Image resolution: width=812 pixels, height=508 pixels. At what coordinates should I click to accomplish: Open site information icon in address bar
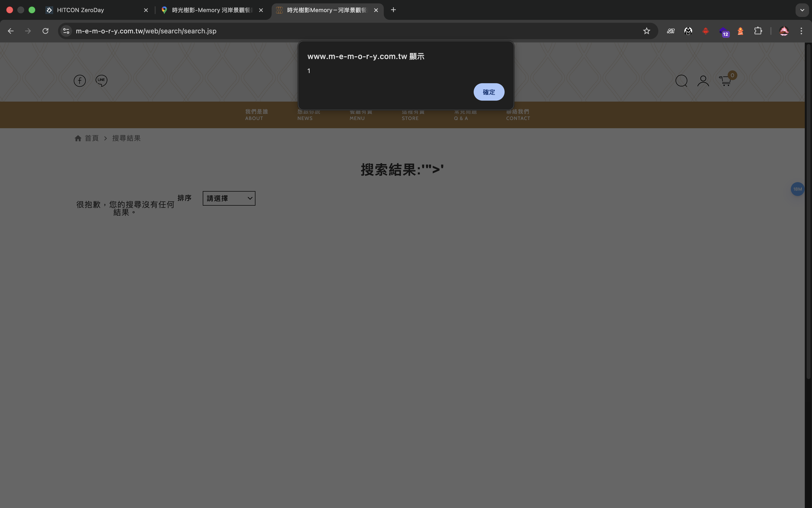click(x=66, y=31)
